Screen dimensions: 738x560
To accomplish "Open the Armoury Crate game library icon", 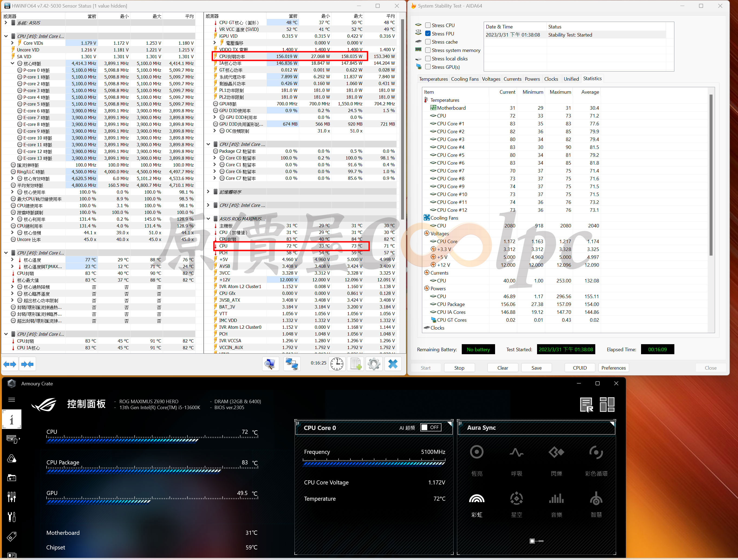I will pos(12,478).
